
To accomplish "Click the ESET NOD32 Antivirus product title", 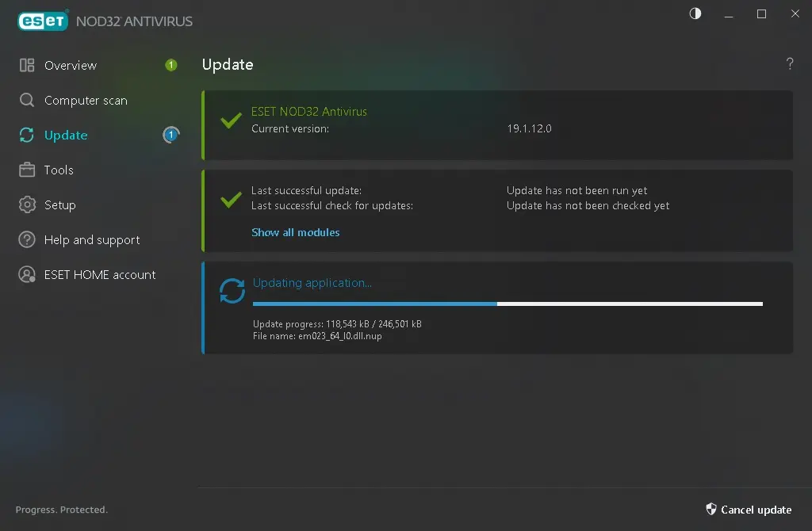I will pyautogui.click(x=308, y=111).
